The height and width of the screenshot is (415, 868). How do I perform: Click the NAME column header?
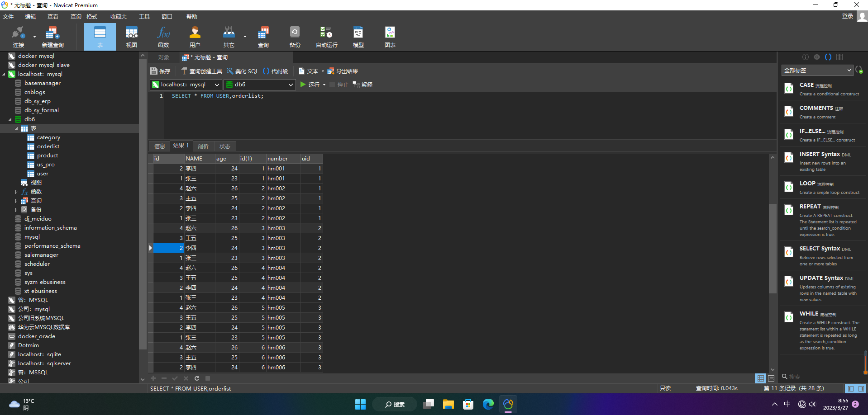[x=199, y=159]
